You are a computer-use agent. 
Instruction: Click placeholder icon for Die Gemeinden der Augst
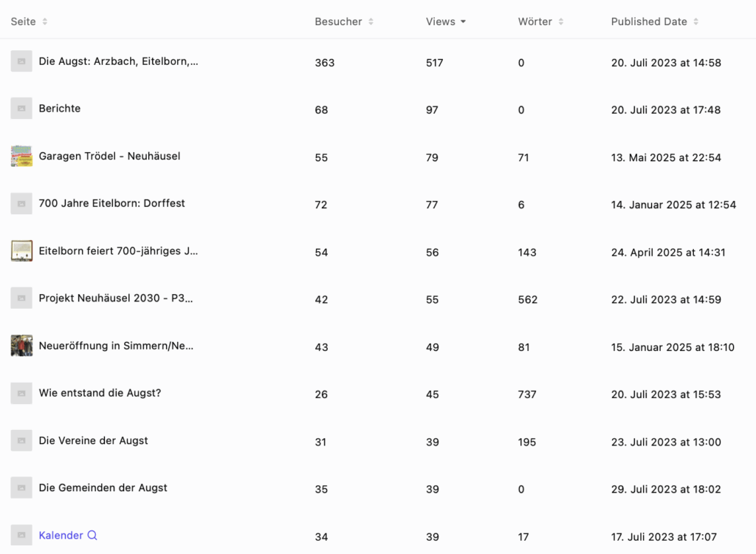(21, 488)
